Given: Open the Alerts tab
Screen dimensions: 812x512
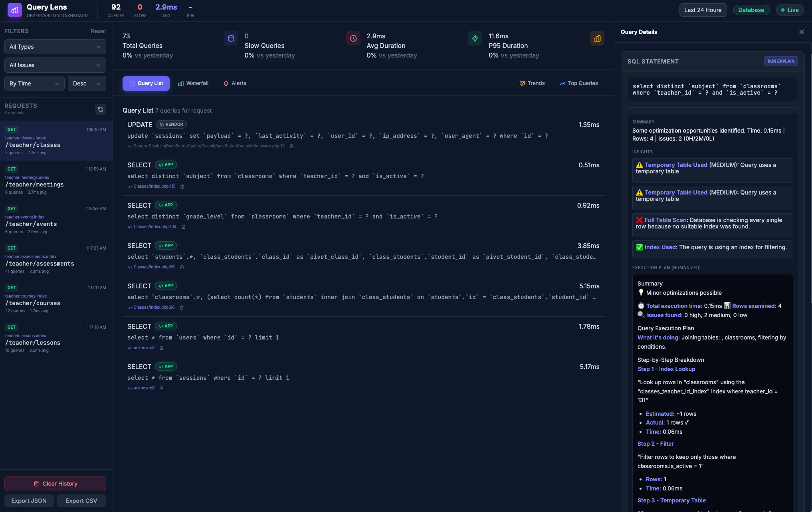Looking at the screenshot, I should (235, 83).
